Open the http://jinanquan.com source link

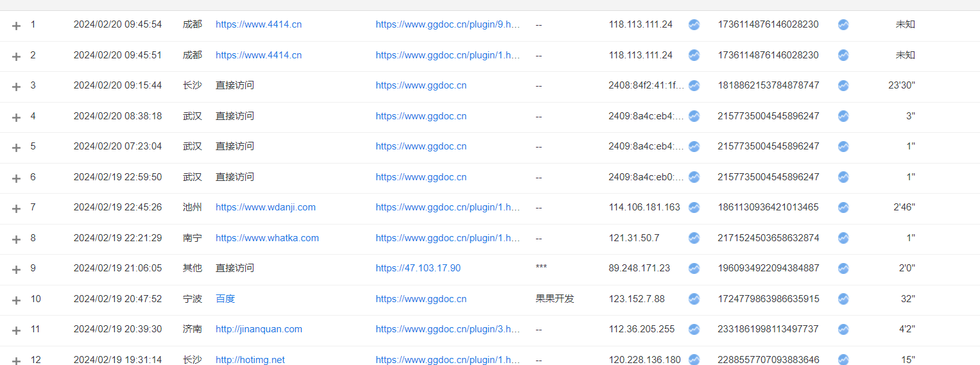coord(259,329)
